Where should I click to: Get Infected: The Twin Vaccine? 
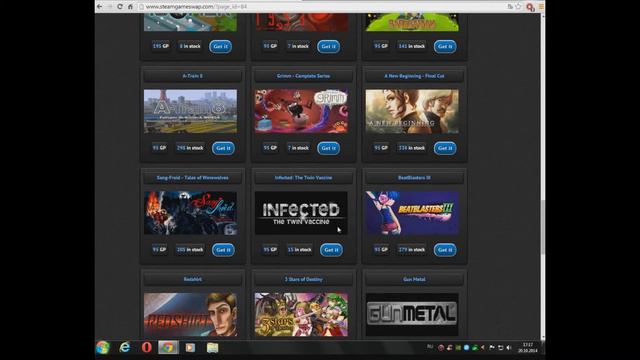pyautogui.click(x=331, y=250)
